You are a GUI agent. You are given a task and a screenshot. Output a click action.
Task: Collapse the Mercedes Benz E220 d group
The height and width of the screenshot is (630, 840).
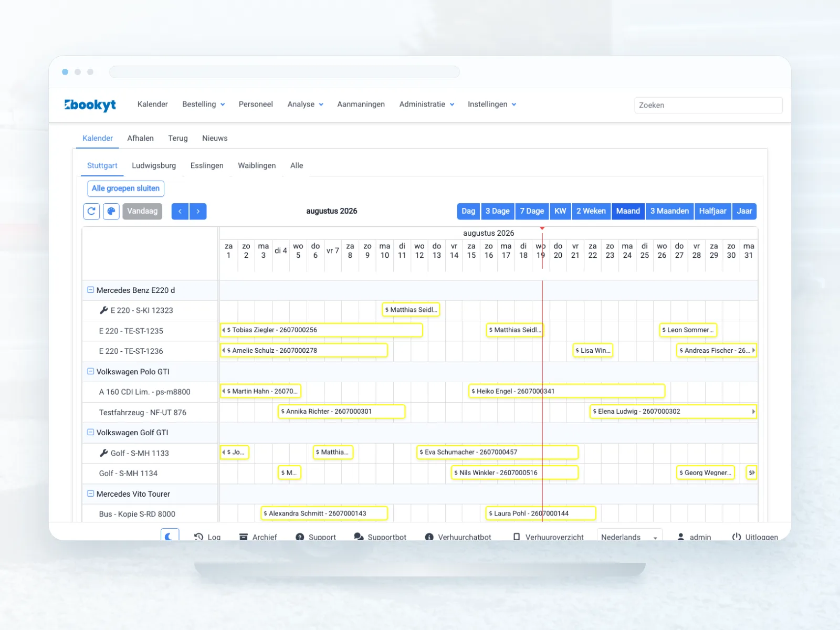tap(90, 290)
